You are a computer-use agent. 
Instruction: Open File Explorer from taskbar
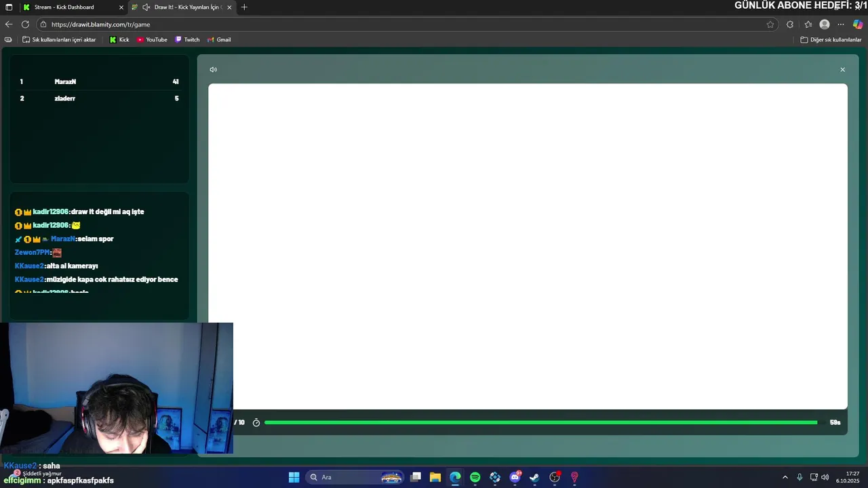(x=435, y=477)
